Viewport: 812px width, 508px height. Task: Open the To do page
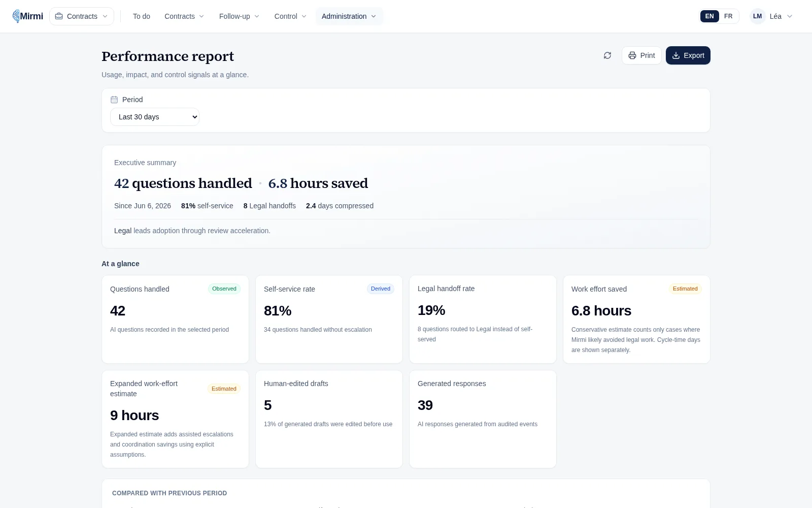(x=142, y=16)
